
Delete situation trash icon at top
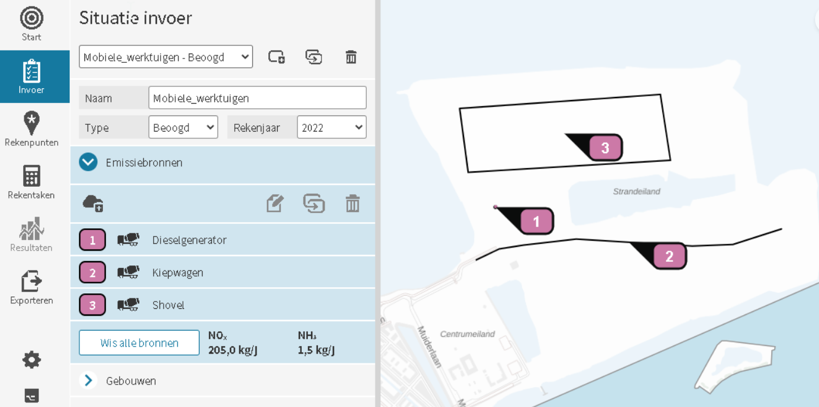point(351,56)
